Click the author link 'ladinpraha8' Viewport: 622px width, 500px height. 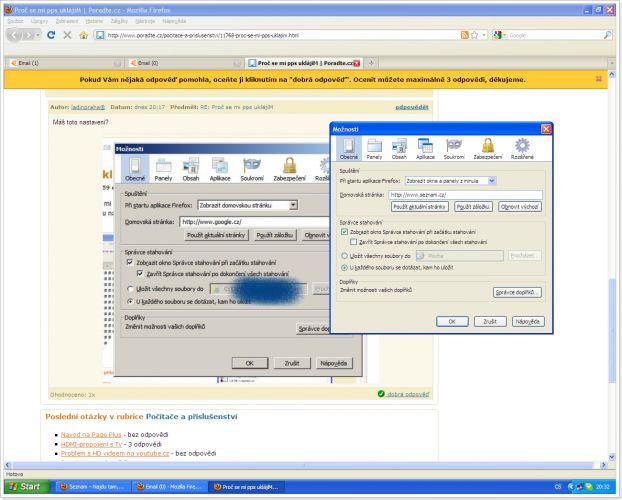(88, 107)
